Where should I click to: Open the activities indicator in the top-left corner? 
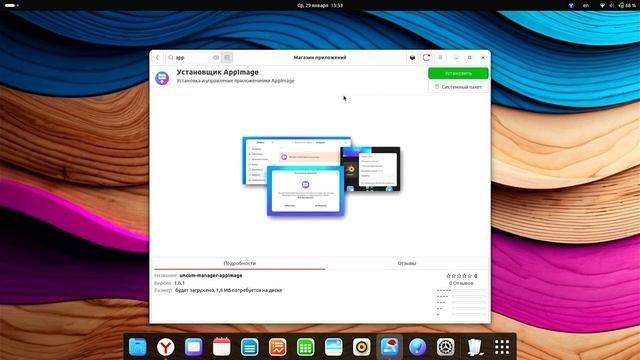pyautogui.click(x=11, y=5)
